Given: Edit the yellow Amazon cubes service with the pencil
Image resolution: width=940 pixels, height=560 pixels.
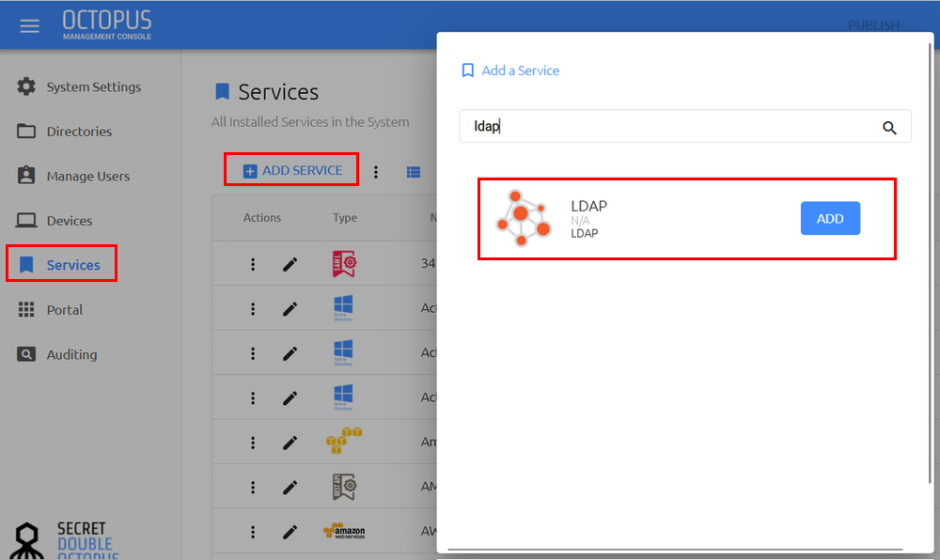Looking at the screenshot, I should [290, 443].
